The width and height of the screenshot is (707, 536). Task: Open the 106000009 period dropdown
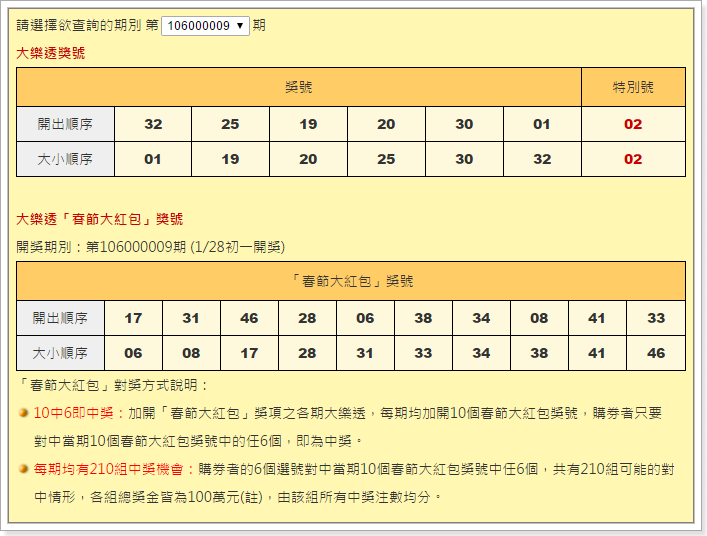[204, 25]
